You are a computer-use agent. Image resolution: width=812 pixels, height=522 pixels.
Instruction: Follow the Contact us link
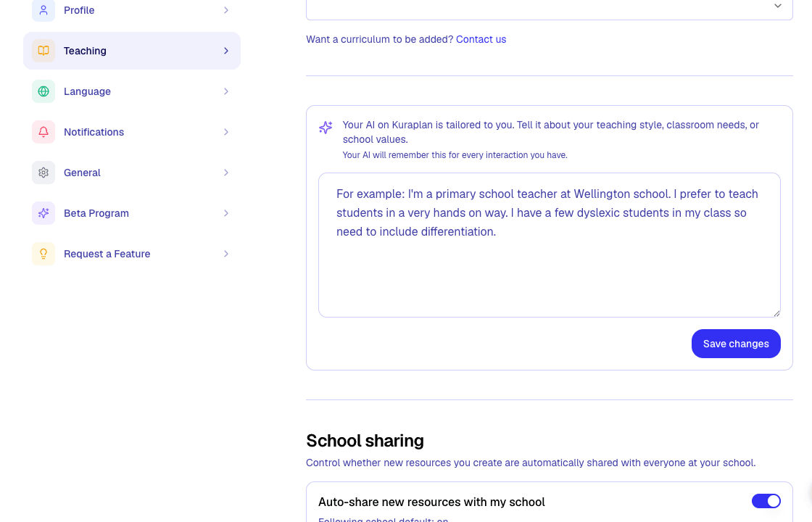click(481, 39)
